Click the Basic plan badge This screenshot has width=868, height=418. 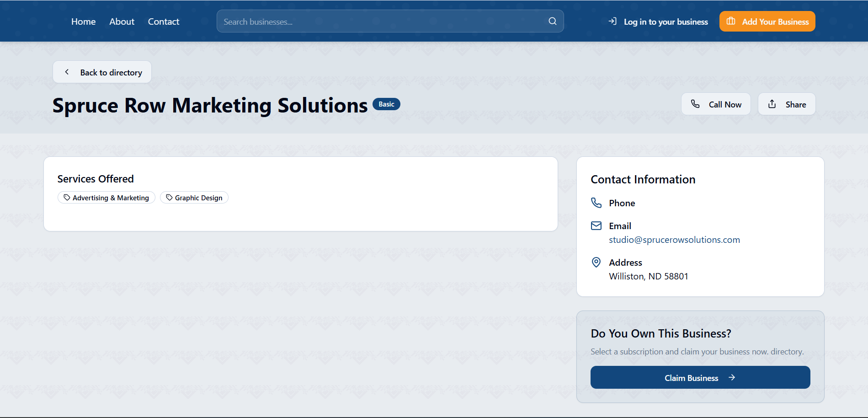pos(386,104)
